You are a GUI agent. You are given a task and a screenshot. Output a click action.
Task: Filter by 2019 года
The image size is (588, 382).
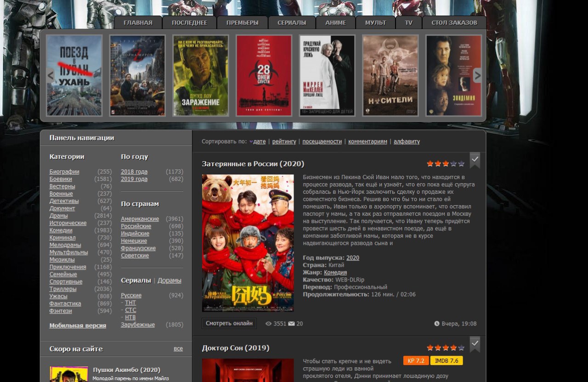[x=134, y=179]
